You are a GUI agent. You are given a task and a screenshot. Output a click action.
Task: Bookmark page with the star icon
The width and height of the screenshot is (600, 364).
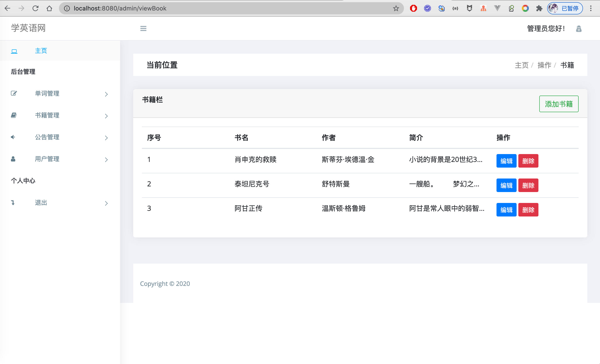[396, 9]
